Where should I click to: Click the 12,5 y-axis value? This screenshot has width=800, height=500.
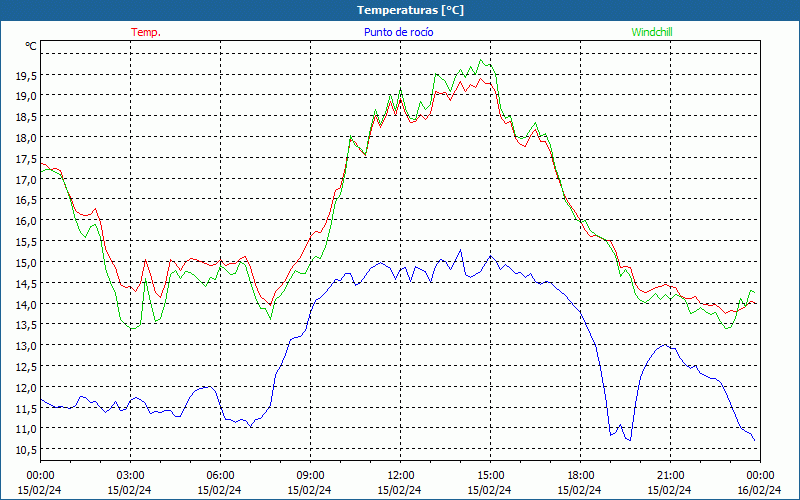tap(26, 367)
